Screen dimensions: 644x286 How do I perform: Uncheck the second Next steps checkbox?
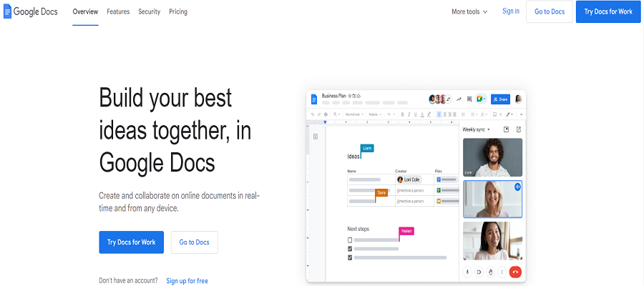tap(350, 249)
